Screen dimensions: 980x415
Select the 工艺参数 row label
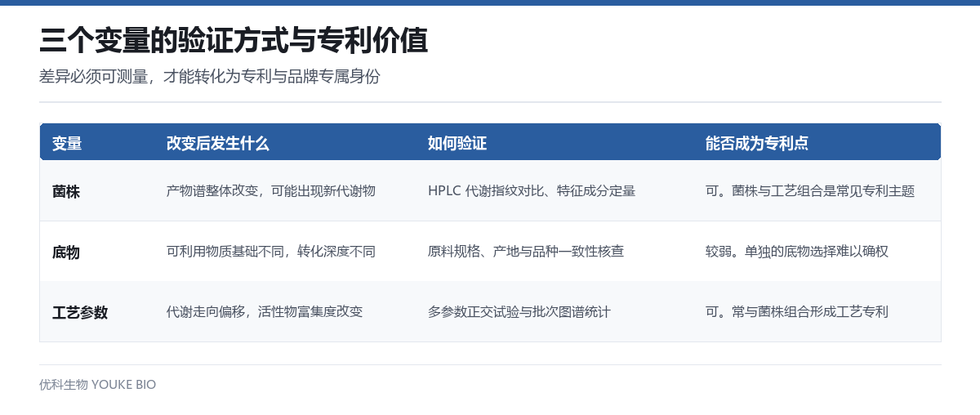80,312
